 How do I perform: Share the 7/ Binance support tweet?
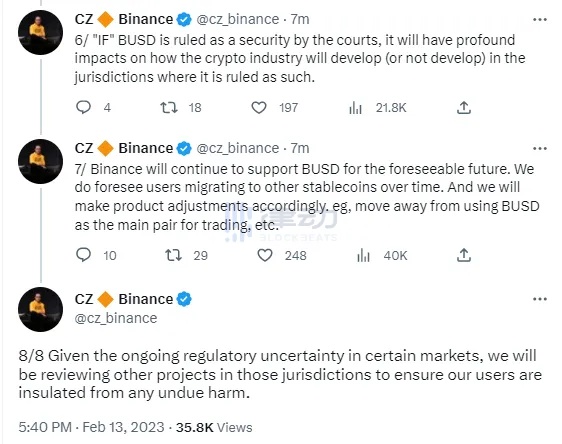(463, 255)
